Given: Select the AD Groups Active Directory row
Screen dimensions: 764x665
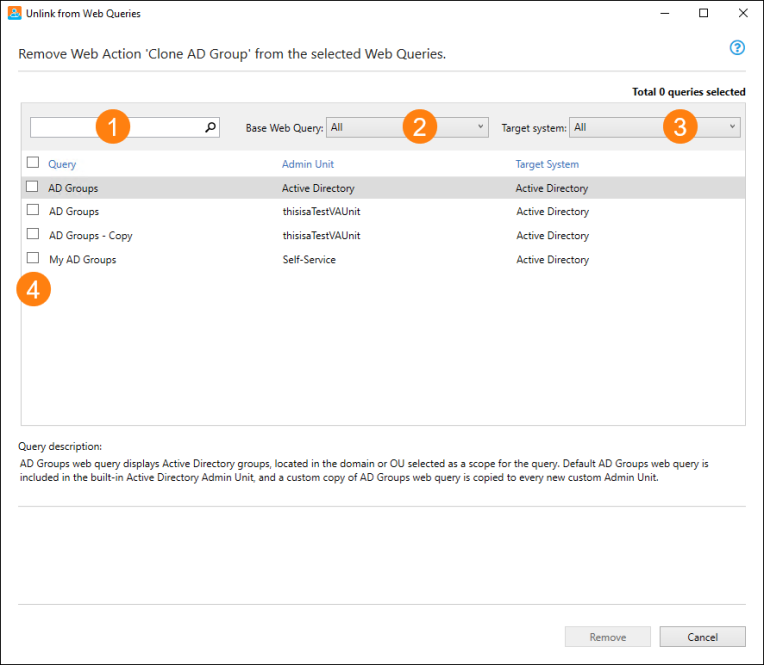Looking at the screenshot, I should click(x=383, y=188).
